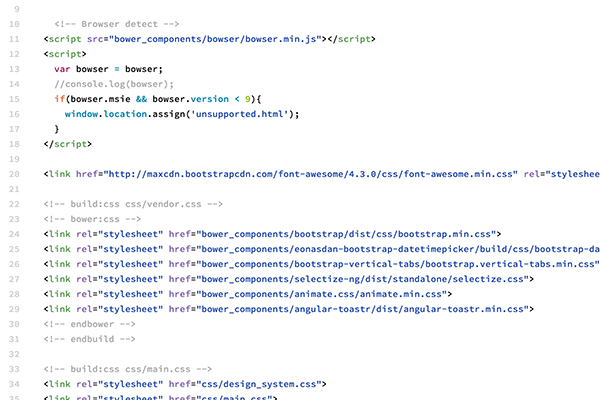
Task: Click the eonasdan-bootstrap-datetimepicker link line
Action: (321, 249)
